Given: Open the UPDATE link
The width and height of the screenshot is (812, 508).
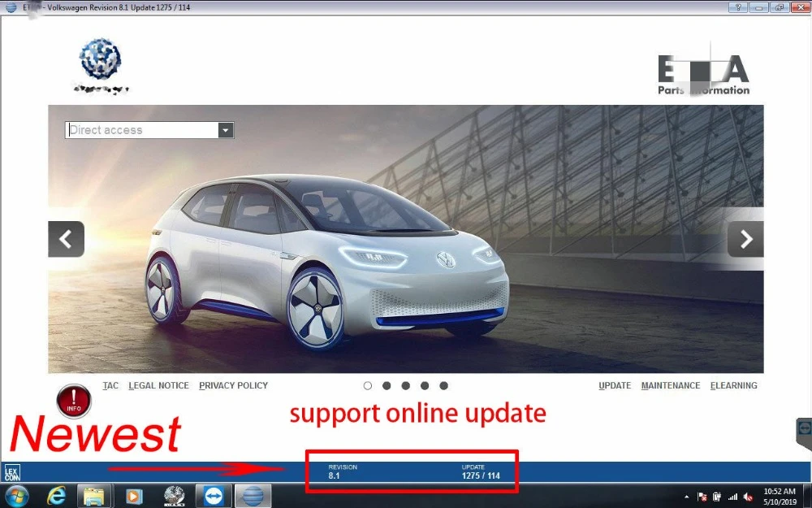Looking at the screenshot, I should 615,385.
